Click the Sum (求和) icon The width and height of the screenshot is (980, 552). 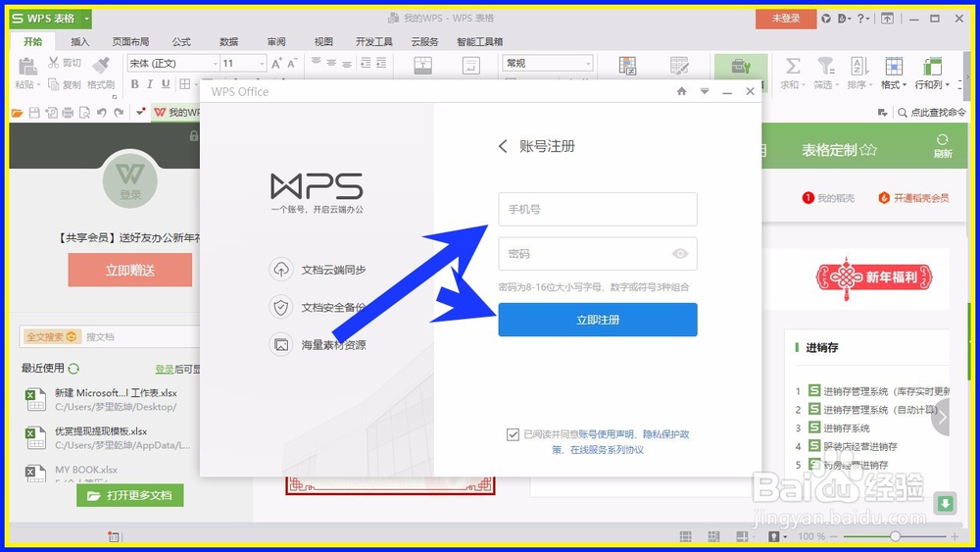point(793,66)
